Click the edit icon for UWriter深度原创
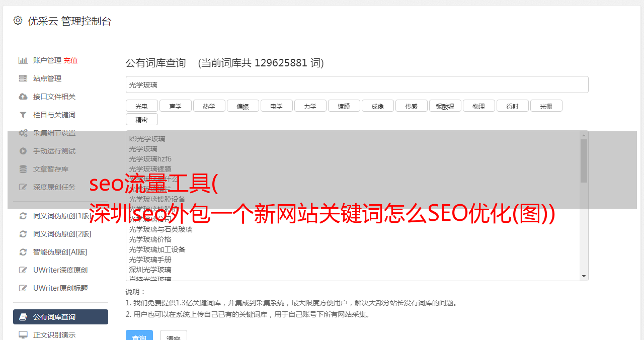This screenshot has height=340, width=644. [23, 270]
